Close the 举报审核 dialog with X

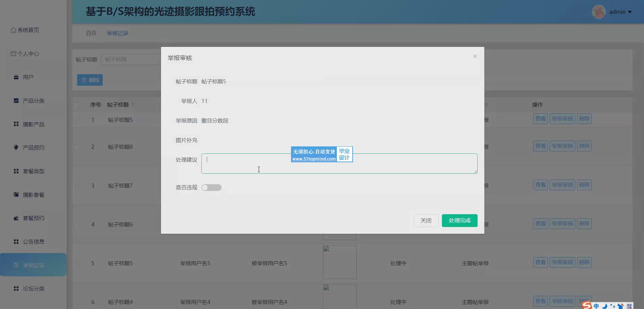(x=475, y=56)
